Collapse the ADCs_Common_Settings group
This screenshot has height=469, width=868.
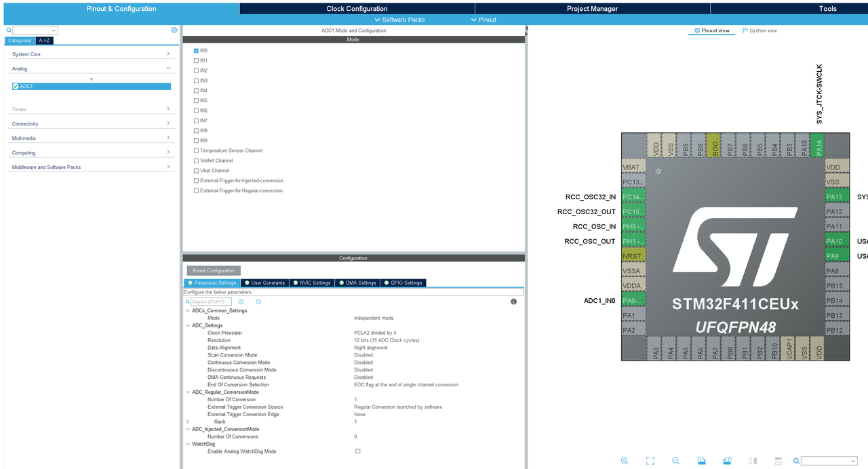click(x=188, y=310)
